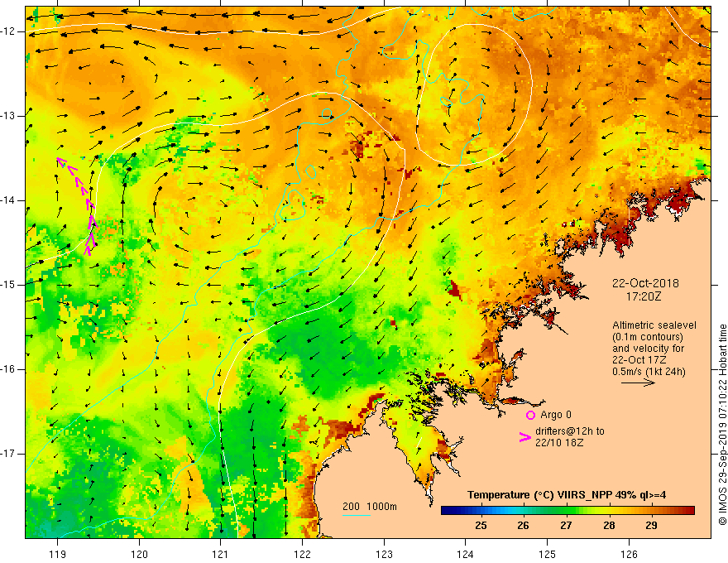The height and width of the screenshot is (563, 728).
Task: Click the latitude axis label '-14'
Action: (9, 200)
